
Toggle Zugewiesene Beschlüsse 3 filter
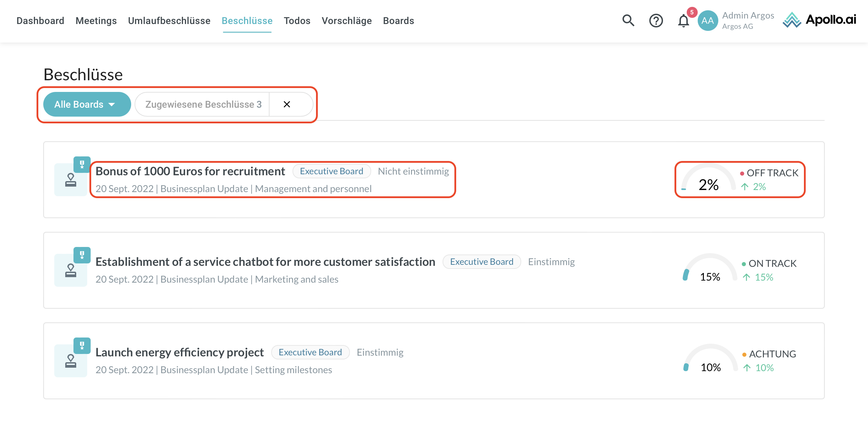pyautogui.click(x=203, y=104)
